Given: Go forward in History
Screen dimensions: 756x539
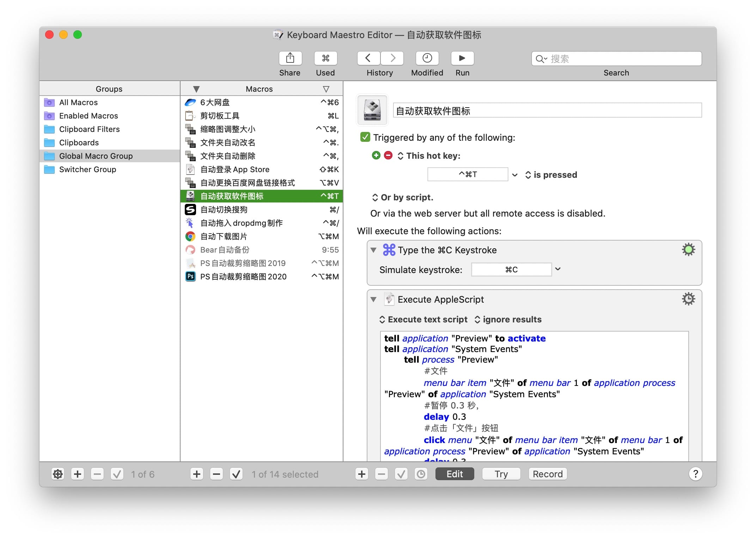Looking at the screenshot, I should coord(392,58).
